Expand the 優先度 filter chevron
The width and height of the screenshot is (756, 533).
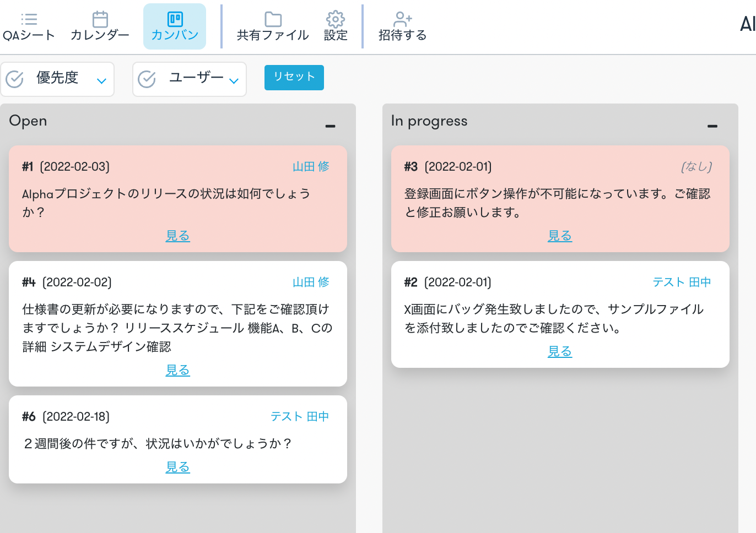(x=101, y=81)
